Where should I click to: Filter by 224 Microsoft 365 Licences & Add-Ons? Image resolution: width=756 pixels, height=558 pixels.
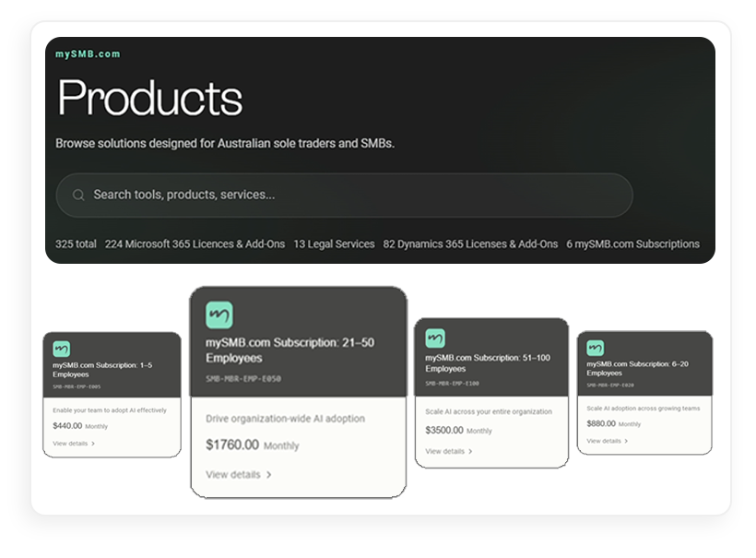tap(195, 244)
